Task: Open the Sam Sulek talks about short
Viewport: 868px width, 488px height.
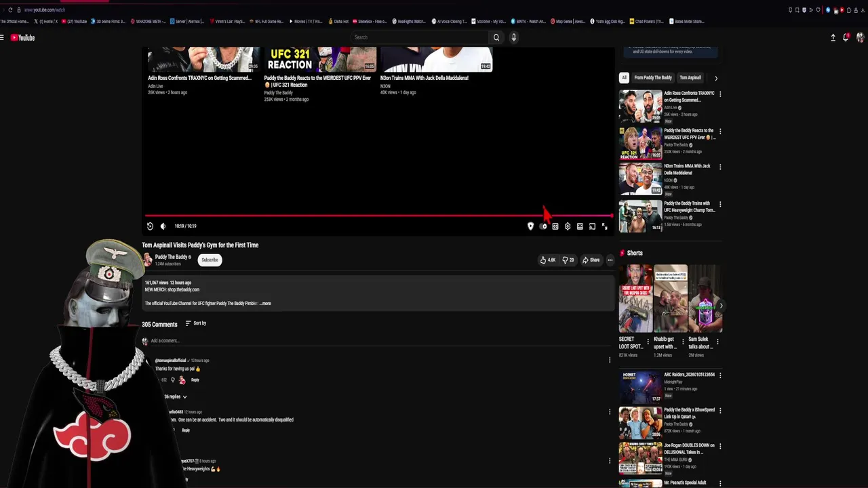Action: pyautogui.click(x=705, y=299)
